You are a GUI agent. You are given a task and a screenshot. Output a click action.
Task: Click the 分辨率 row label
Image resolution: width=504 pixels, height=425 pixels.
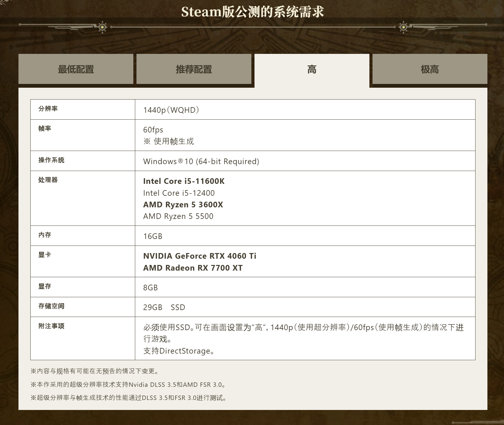pyautogui.click(x=48, y=109)
